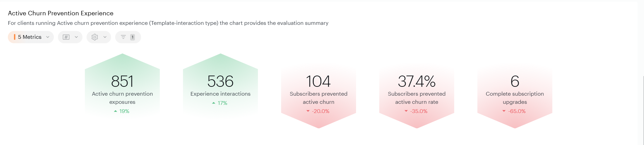Viewport: 644px width, 145px height.
Task: Click the filter count badge showing 1
Action: (x=133, y=37)
